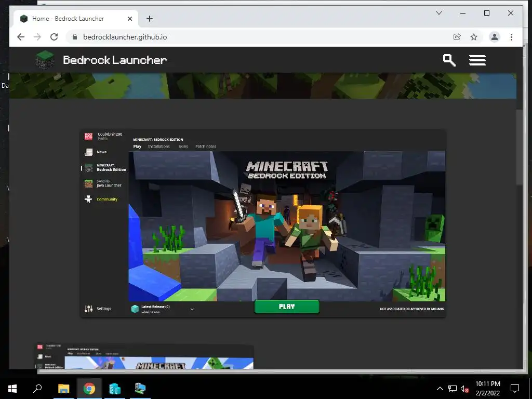Open Chrome three-dot menu
The height and width of the screenshot is (399, 532).
(511, 37)
